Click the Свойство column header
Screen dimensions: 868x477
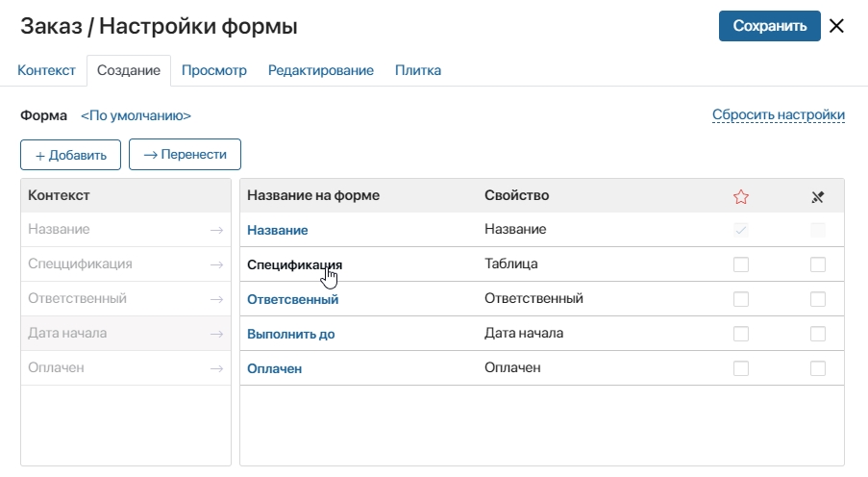[x=516, y=195]
